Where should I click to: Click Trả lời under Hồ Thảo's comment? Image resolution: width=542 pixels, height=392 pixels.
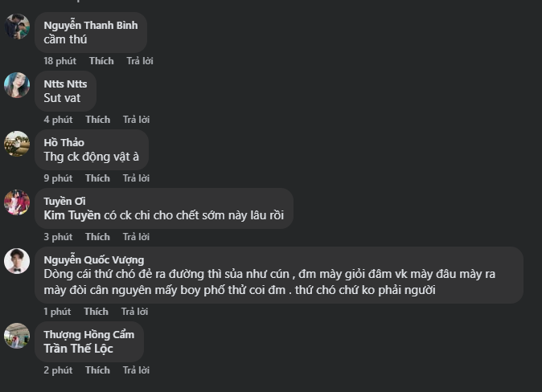coord(136,178)
